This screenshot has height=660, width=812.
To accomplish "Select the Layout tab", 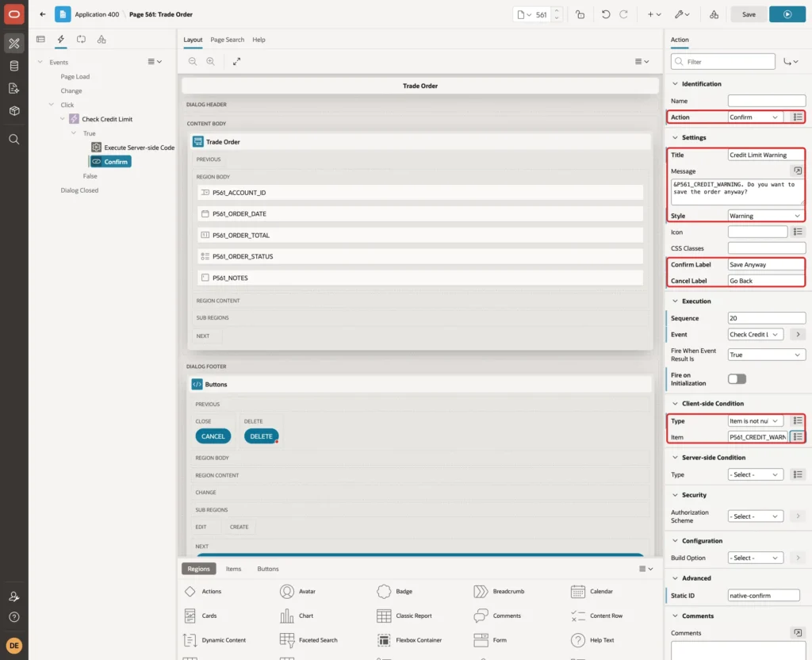I will coord(193,40).
